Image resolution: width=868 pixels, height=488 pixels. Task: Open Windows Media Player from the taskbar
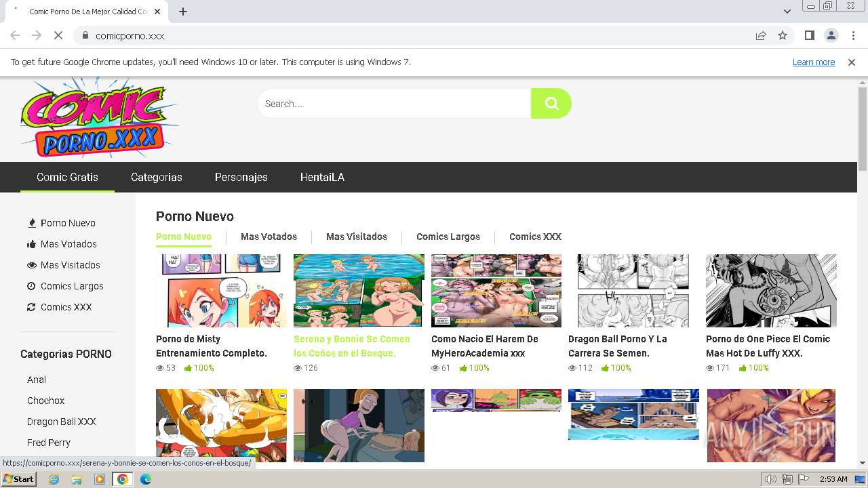[100, 479]
